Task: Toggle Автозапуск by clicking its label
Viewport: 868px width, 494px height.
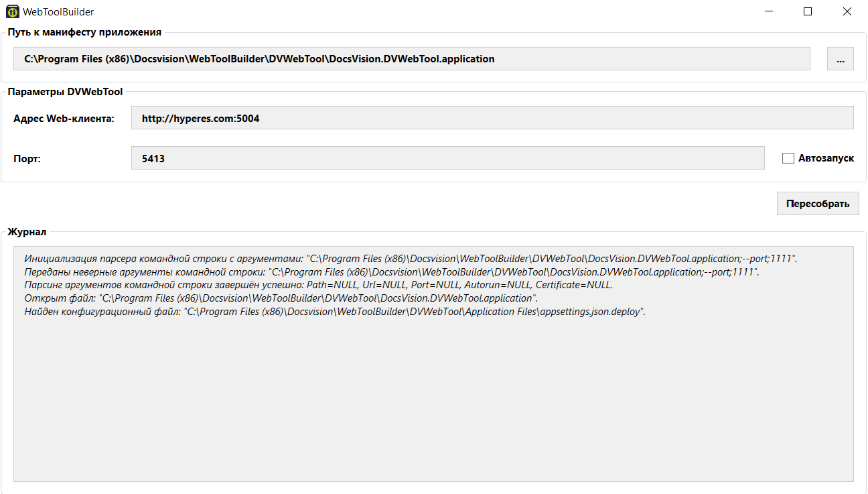Action: point(825,158)
